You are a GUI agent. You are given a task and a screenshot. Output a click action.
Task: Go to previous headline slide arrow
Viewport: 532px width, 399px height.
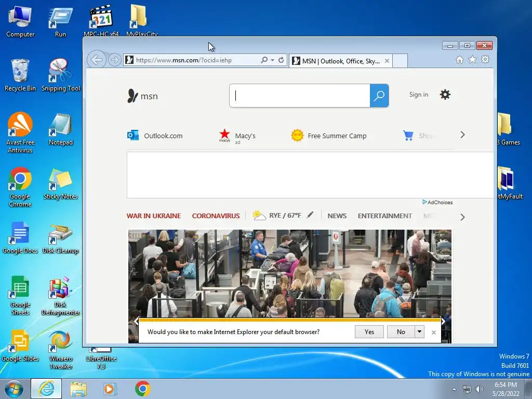137,321
